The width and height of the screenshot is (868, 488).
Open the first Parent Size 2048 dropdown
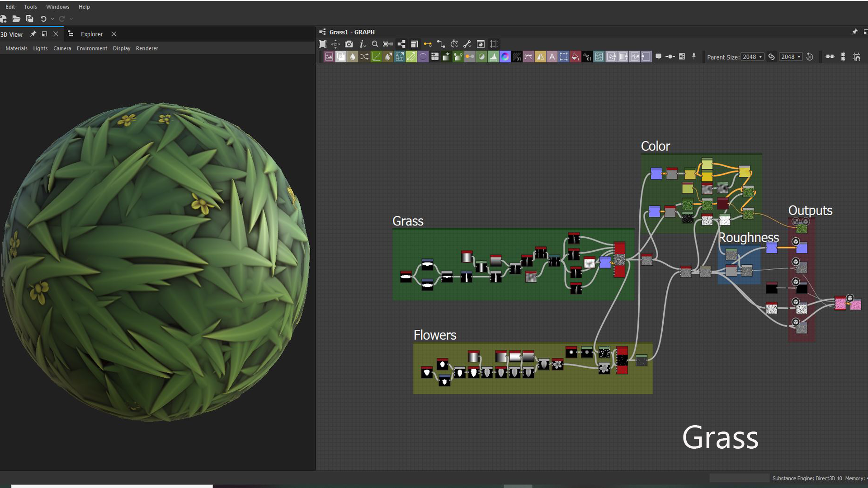coord(752,57)
